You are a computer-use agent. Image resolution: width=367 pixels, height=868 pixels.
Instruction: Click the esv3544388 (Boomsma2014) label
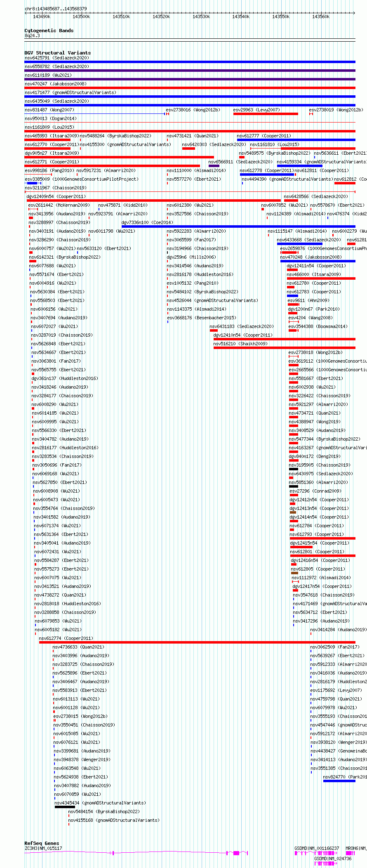[318, 326]
